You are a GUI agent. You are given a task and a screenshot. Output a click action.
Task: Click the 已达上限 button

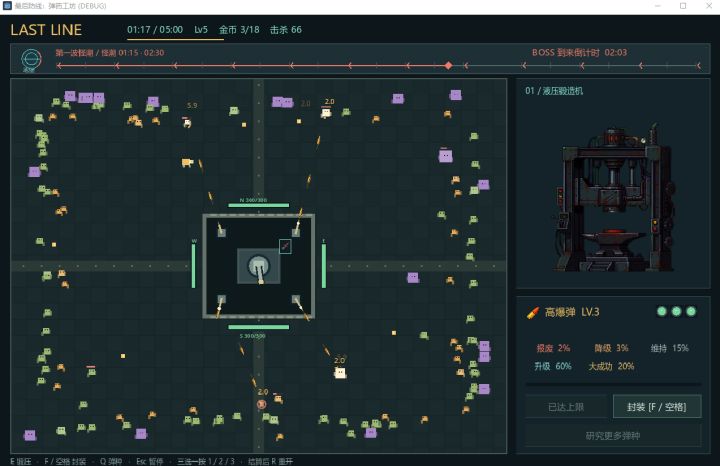click(566, 407)
